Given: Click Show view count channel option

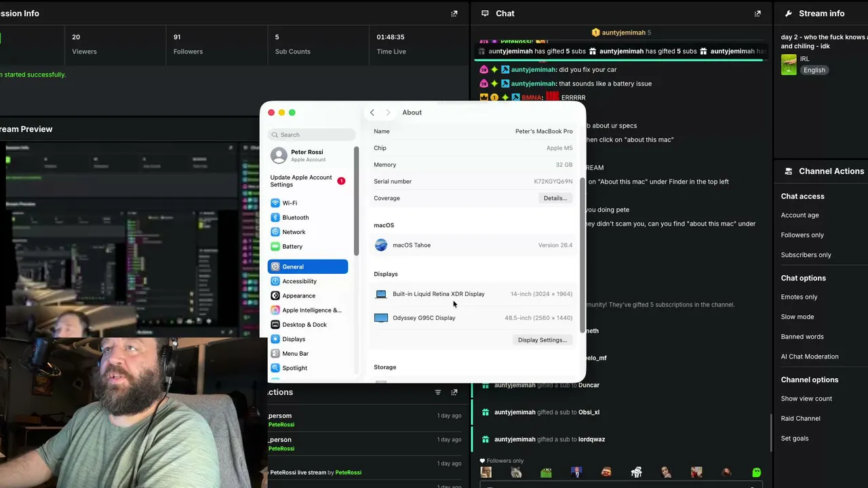Looking at the screenshot, I should click(x=806, y=399).
